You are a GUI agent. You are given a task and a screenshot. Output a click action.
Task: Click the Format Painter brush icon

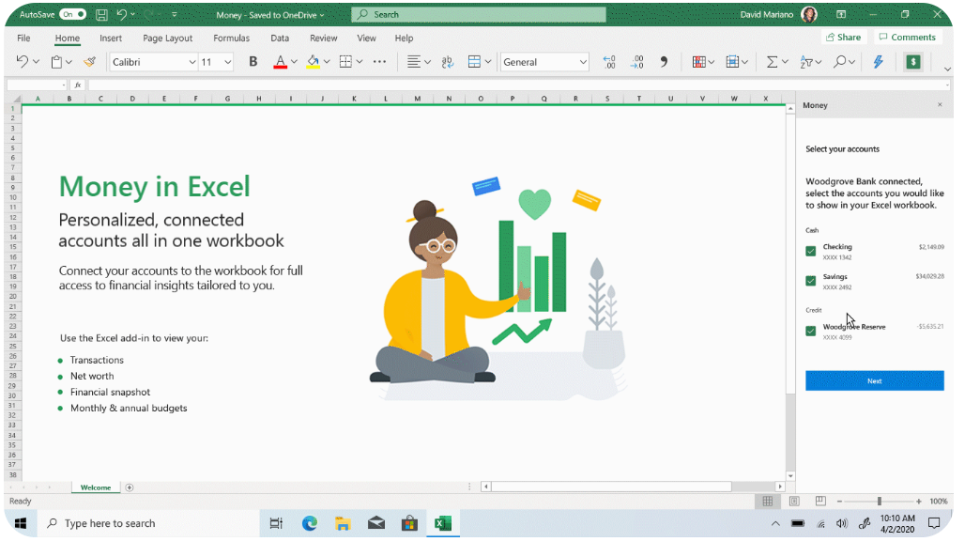coord(89,62)
